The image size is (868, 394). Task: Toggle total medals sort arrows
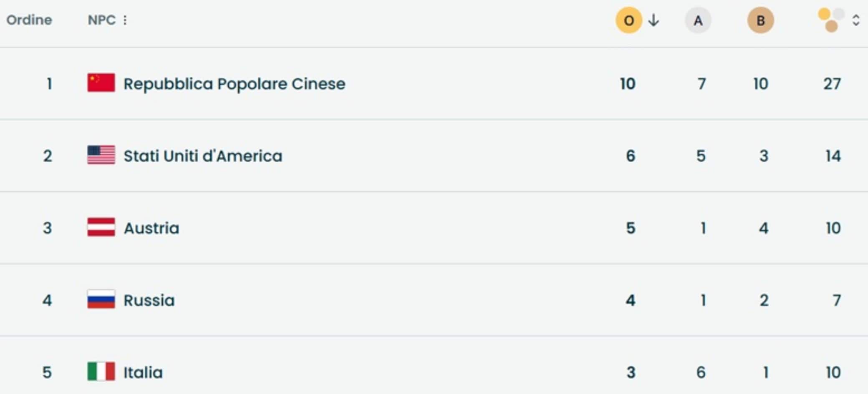pyautogui.click(x=856, y=20)
